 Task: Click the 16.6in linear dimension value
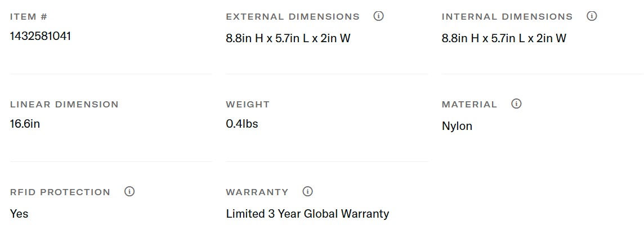[25, 124]
